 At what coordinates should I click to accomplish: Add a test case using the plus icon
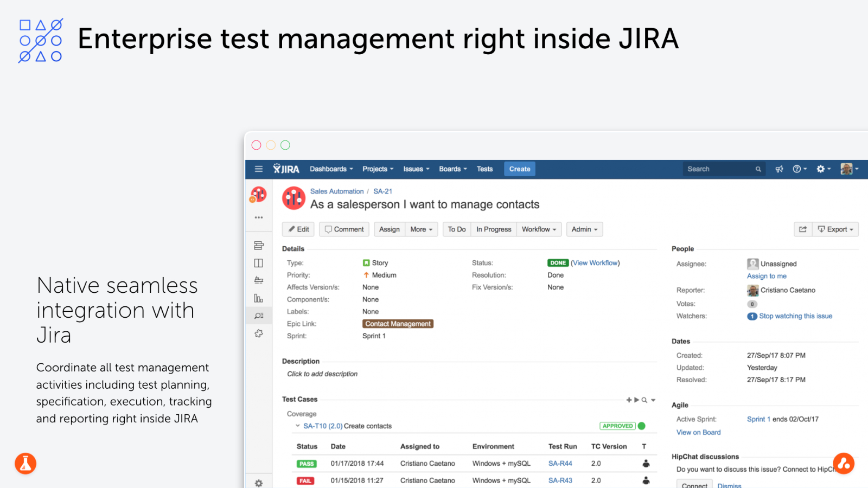(629, 400)
